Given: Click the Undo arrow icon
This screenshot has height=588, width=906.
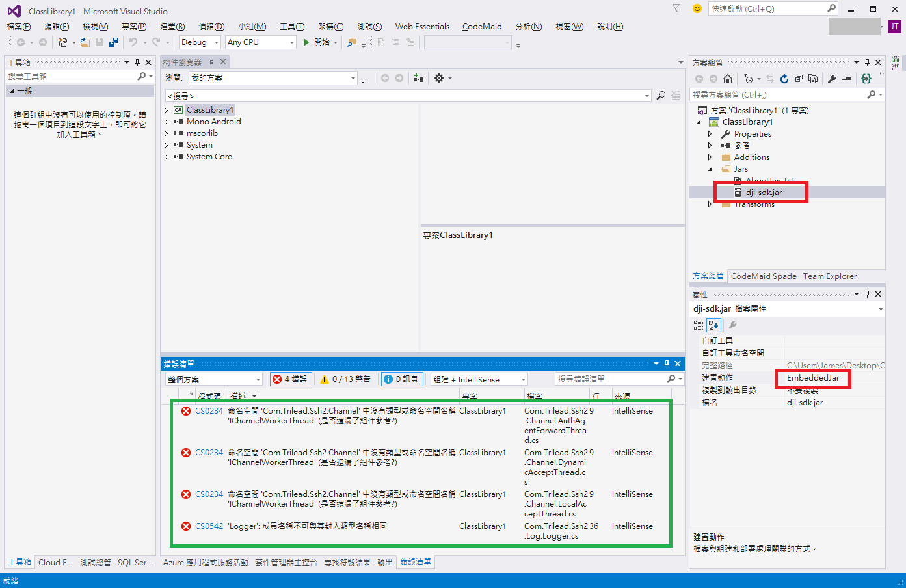Looking at the screenshot, I should point(133,42).
